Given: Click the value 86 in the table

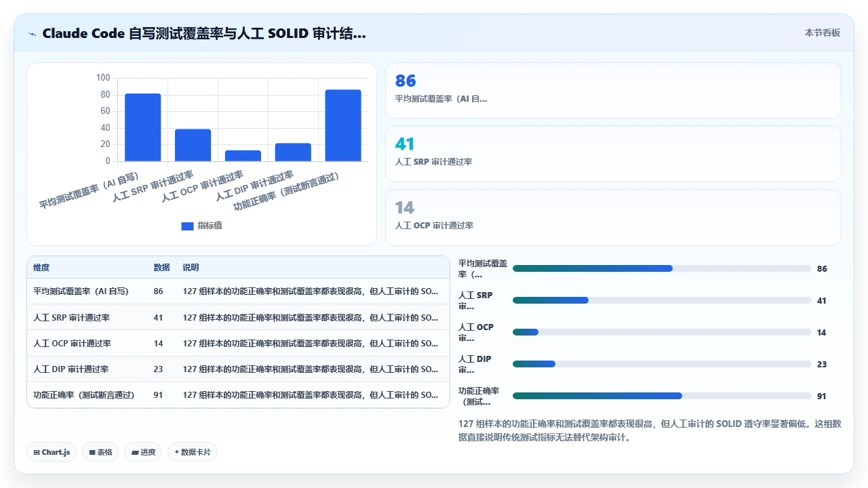Looking at the screenshot, I should point(159,291).
